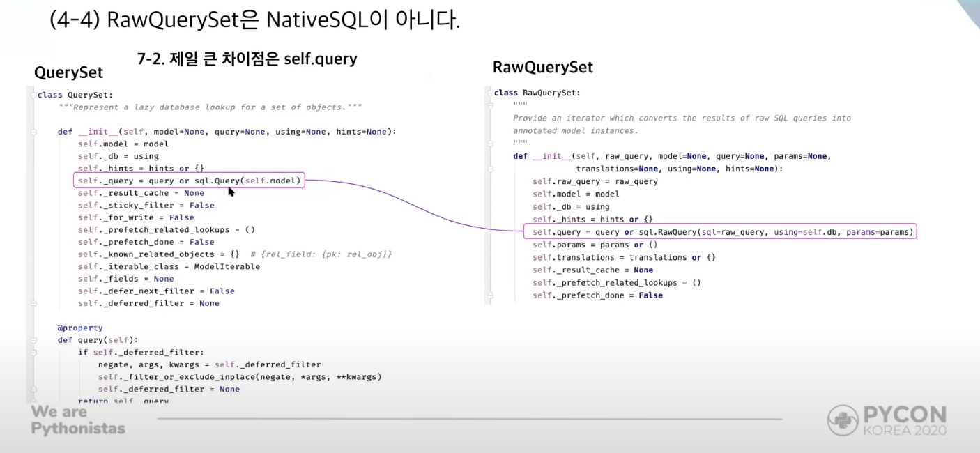Select the highlighted self._query assignment line

coord(188,180)
